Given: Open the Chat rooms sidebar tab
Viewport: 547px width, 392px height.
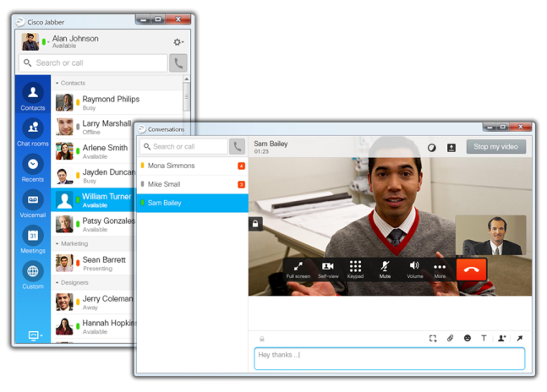Looking at the screenshot, I should click(32, 130).
